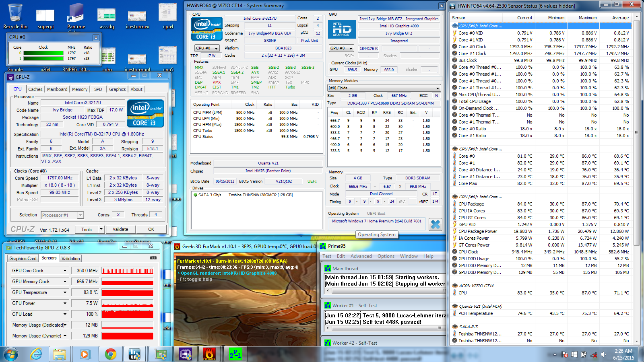The image size is (644, 362).
Task: Open the GPU Core Clock sensor dropdown
Action: (65, 271)
